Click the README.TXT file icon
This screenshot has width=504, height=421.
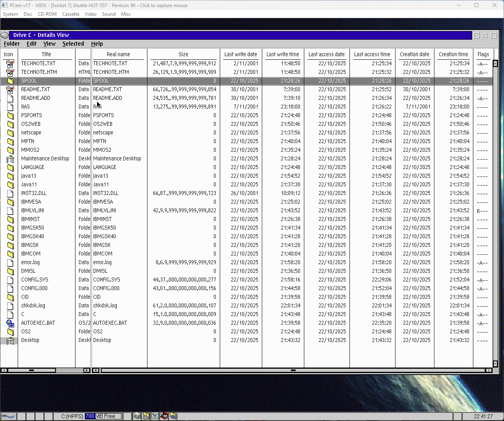point(10,90)
